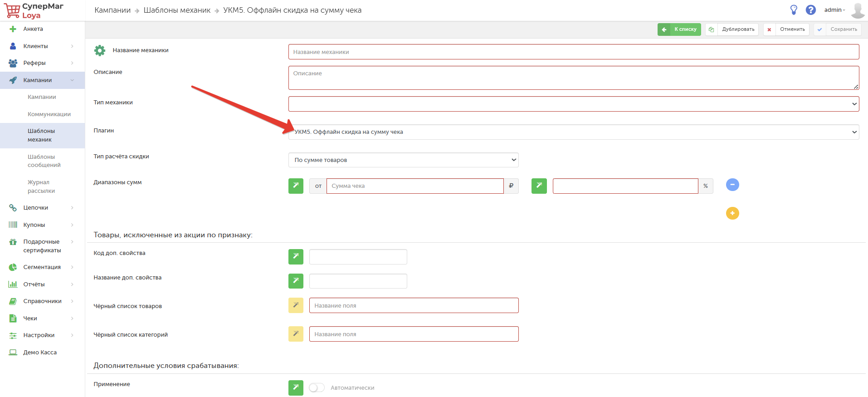
Task: Expand the 'Клиенты' sidebar menu
Action: (42, 46)
